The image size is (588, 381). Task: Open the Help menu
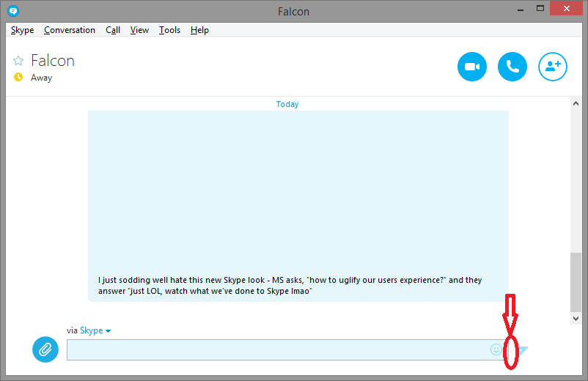[x=199, y=30]
